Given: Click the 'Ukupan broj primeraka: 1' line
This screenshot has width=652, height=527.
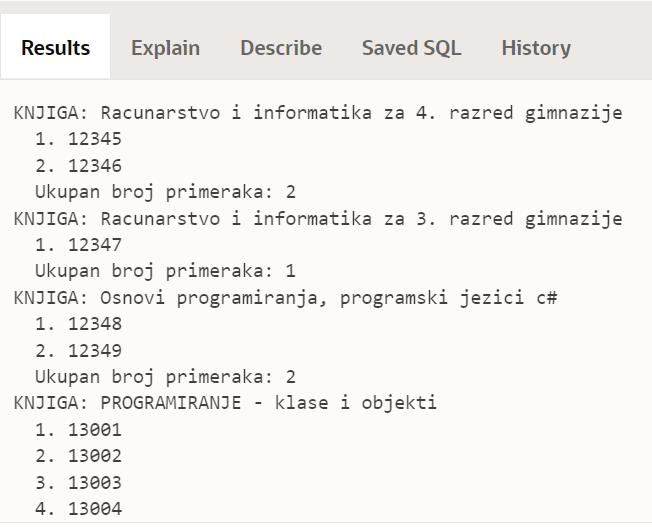Looking at the screenshot, I should click(x=165, y=271).
